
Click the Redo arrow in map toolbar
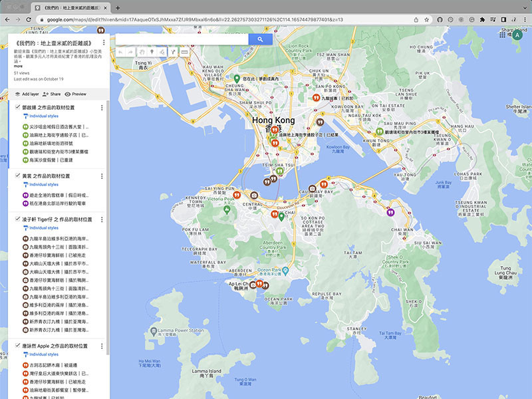pyautogui.click(x=130, y=52)
